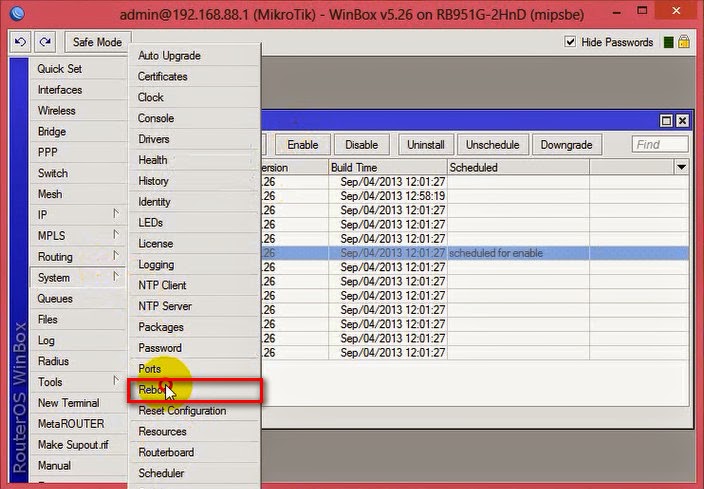Select Drivers in System menu

(x=194, y=139)
